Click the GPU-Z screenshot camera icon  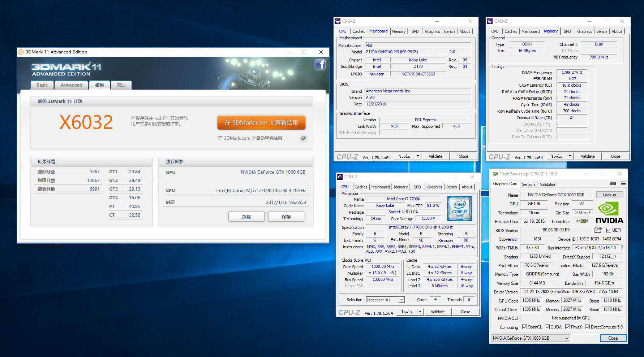613,184
